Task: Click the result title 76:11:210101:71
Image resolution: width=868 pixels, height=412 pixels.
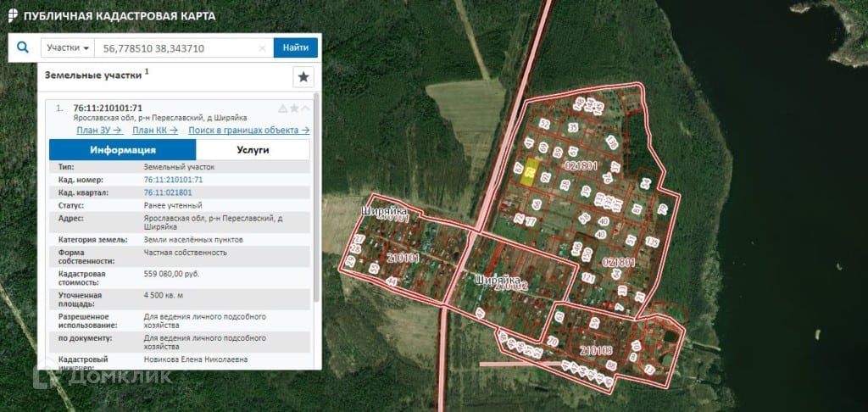Action: pyautogui.click(x=108, y=108)
